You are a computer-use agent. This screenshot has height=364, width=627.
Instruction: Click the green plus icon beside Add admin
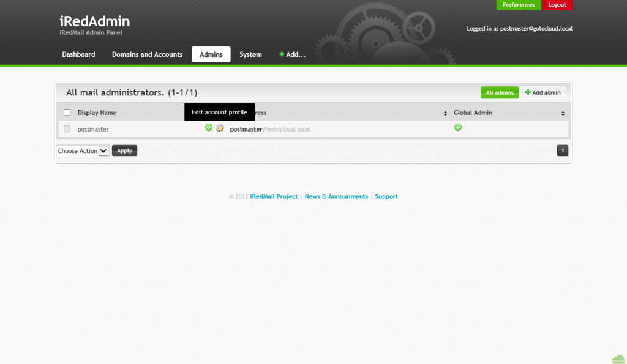tap(528, 92)
